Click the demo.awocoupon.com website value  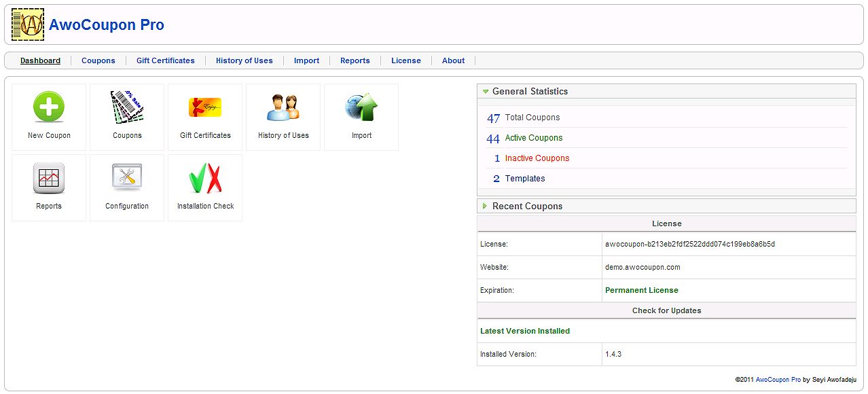point(643,267)
